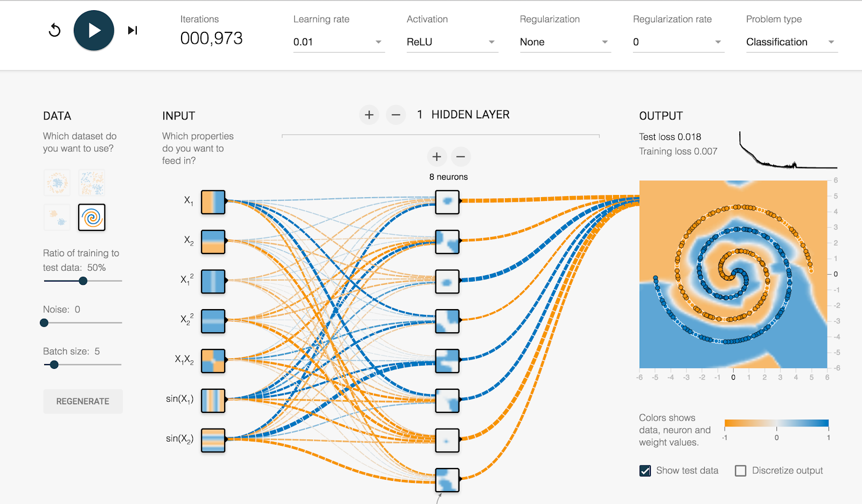Image resolution: width=862 pixels, height=504 pixels.
Task: Change the Problem type selection
Action: (x=790, y=41)
